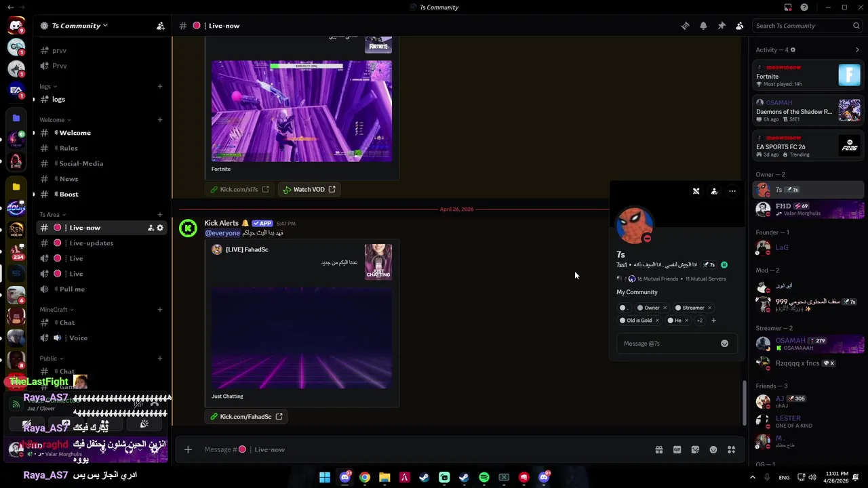Viewport: 868px width, 488px height.
Task: Open the sticker picker
Action: tap(695, 449)
